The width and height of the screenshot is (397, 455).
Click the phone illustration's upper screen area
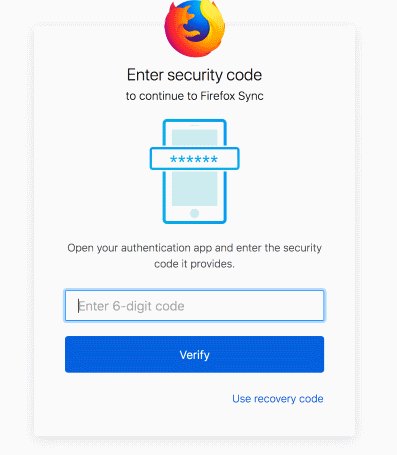pos(195,138)
